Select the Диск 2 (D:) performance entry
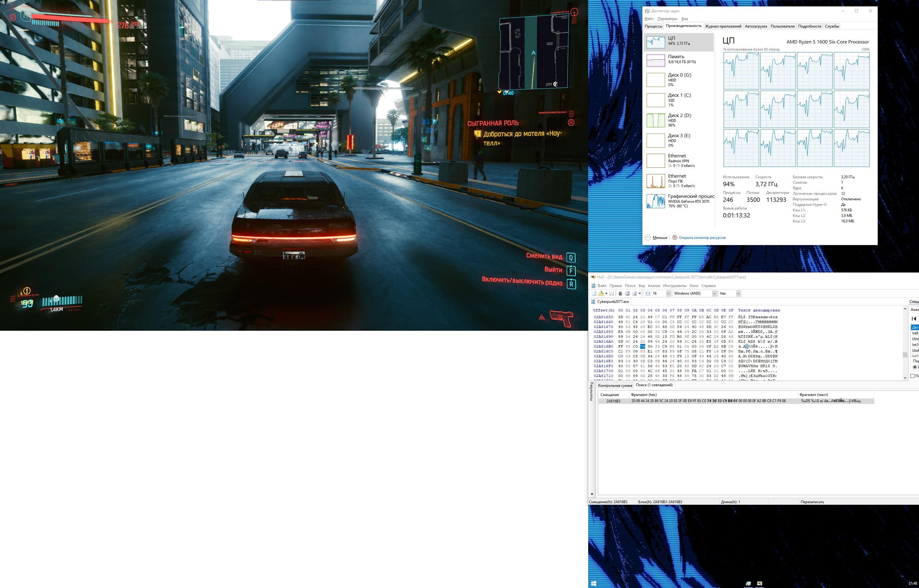This screenshot has height=588, width=919. (x=679, y=120)
